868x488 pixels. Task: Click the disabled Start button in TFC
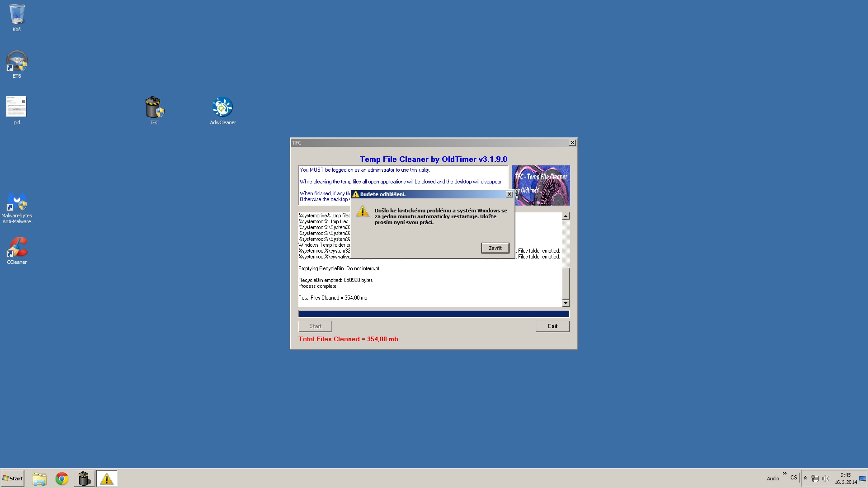(315, 326)
